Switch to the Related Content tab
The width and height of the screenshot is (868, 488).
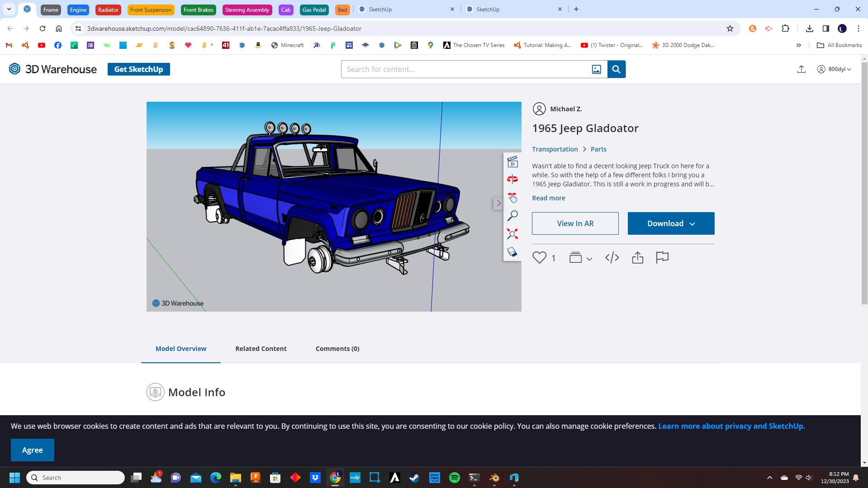coord(261,349)
